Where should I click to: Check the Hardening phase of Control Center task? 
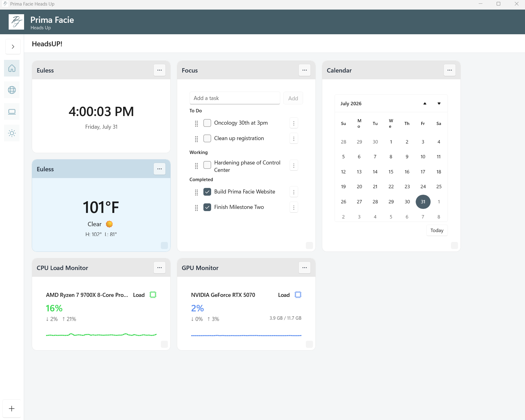tap(207, 165)
